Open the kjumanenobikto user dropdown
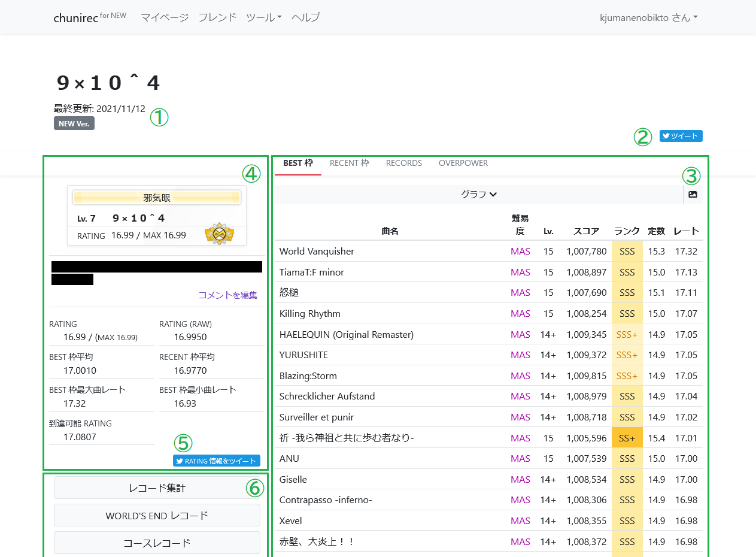This screenshot has width=756, height=557. (x=648, y=17)
